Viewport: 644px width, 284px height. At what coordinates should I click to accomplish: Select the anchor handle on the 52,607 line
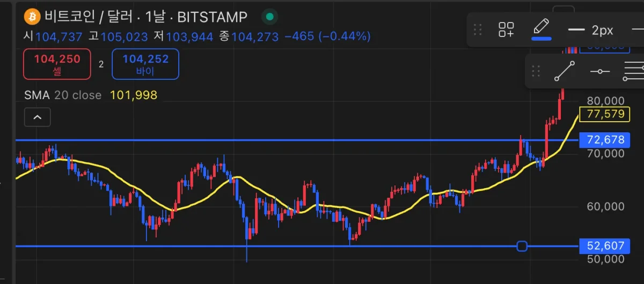coord(522,246)
